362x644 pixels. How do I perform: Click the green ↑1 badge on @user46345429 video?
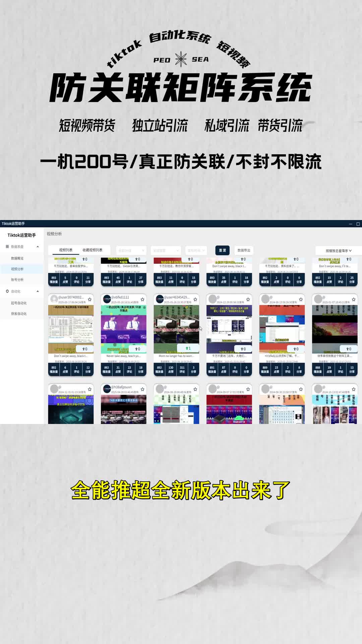(x=188, y=348)
